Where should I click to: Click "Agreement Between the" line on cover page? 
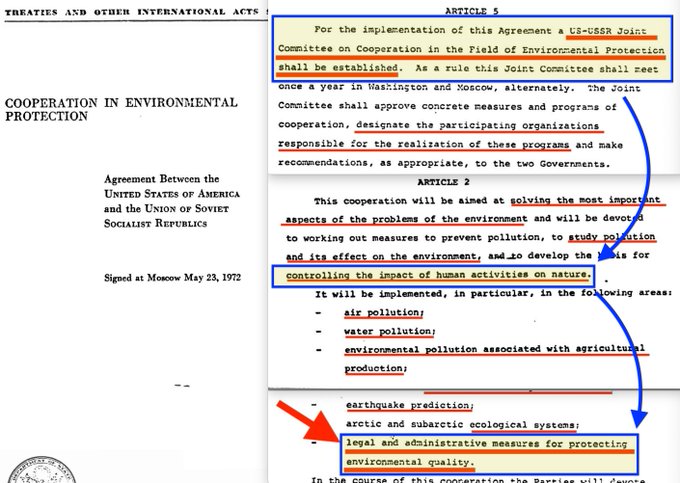tap(161, 179)
